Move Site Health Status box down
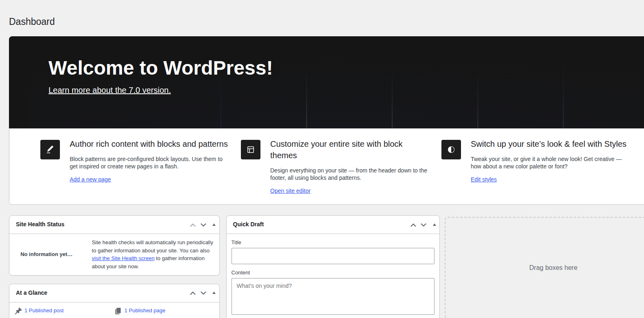The image size is (644, 318). click(203, 225)
